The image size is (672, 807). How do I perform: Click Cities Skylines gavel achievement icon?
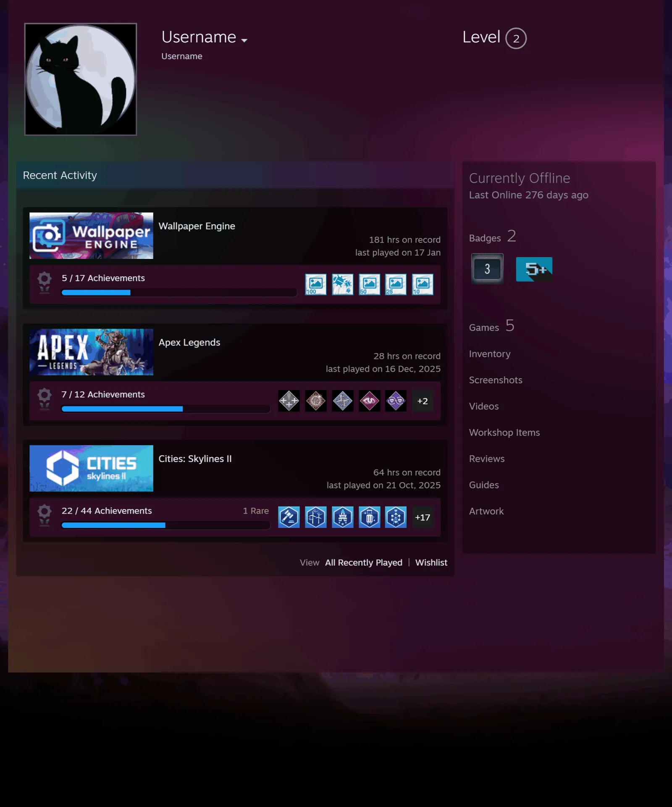[289, 517]
